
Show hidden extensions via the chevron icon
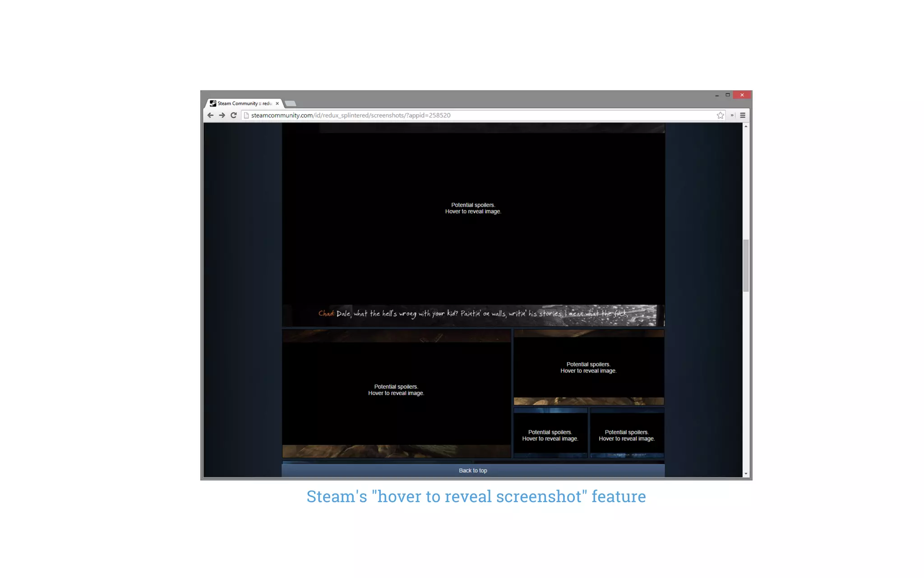point(732,115)
